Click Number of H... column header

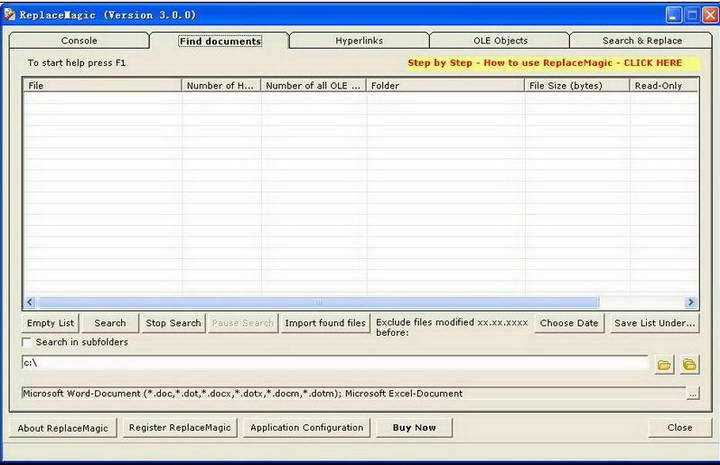point(221,85)
